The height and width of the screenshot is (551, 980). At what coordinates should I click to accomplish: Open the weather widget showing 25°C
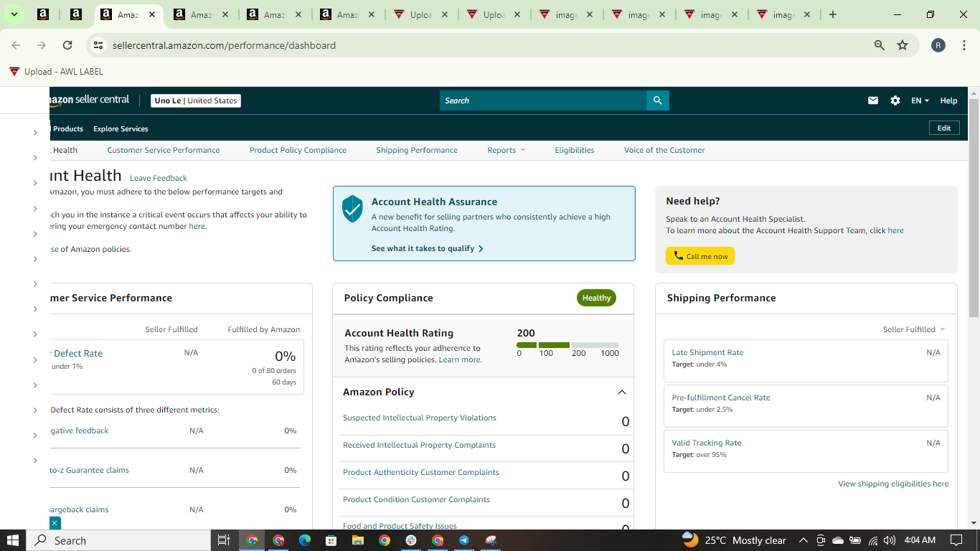pos(734,540)
